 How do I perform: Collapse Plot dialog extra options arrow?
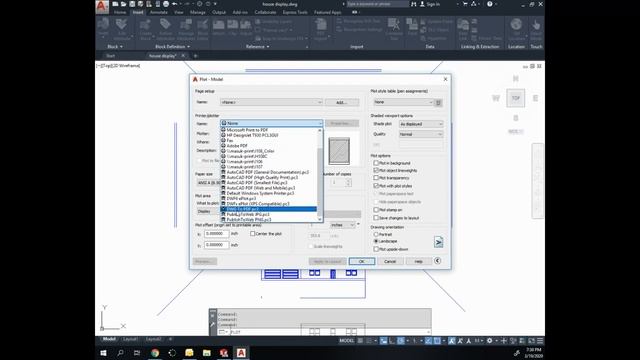438,261
